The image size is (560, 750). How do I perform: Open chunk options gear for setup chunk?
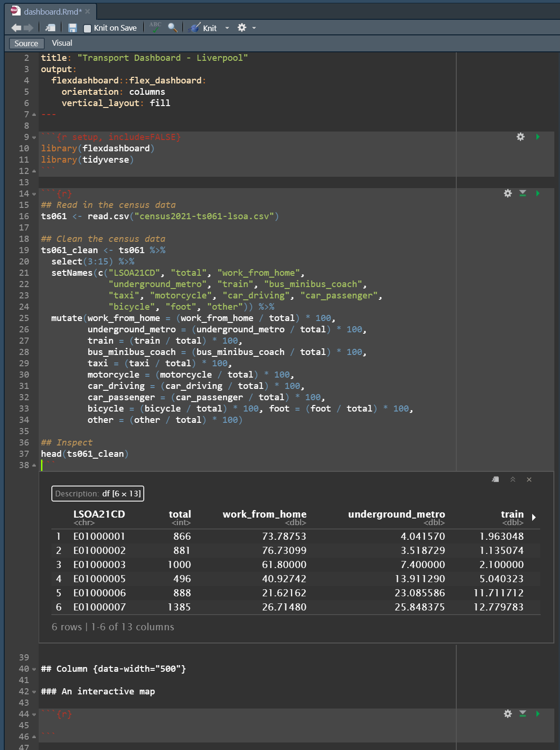(520, 137)
